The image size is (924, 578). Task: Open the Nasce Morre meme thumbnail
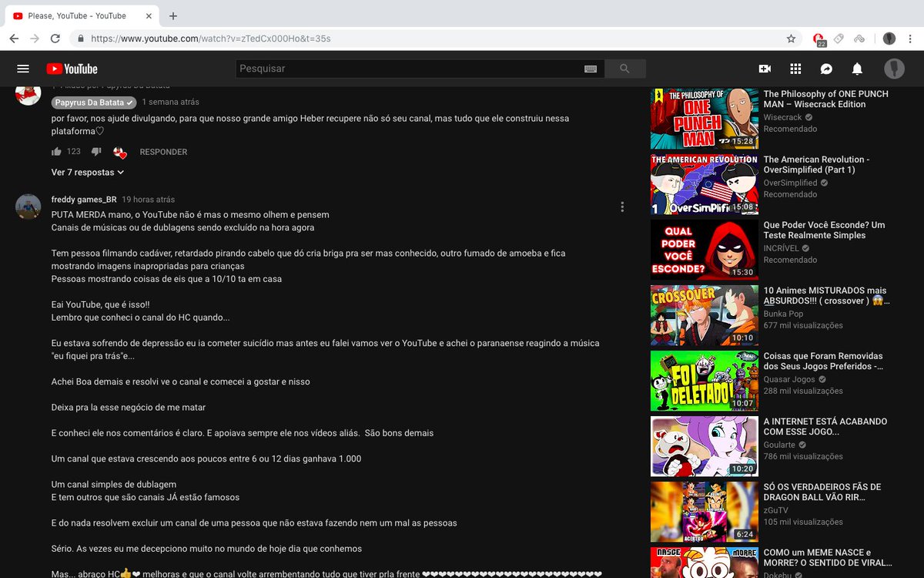pyautogui.click(x=704, y=562)
